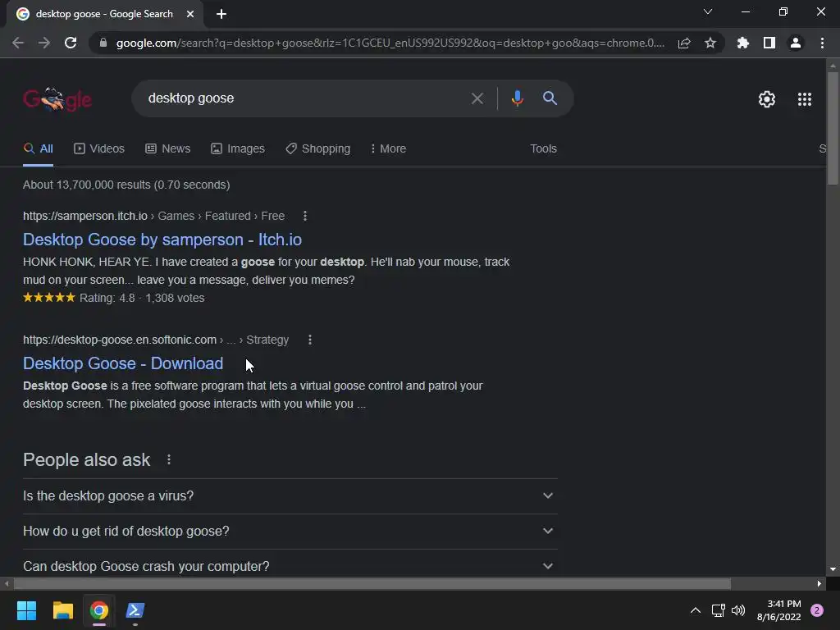Screen dimensions: 840x630
Task: Open search Tools
Action: pyautogui.click(x=543, y=149)
